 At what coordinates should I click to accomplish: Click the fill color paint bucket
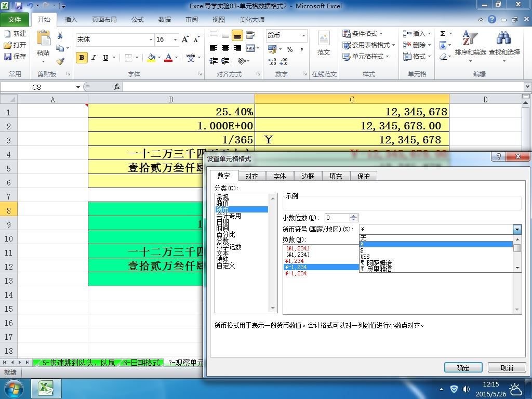pyautogui.click(x=152, y=58)
